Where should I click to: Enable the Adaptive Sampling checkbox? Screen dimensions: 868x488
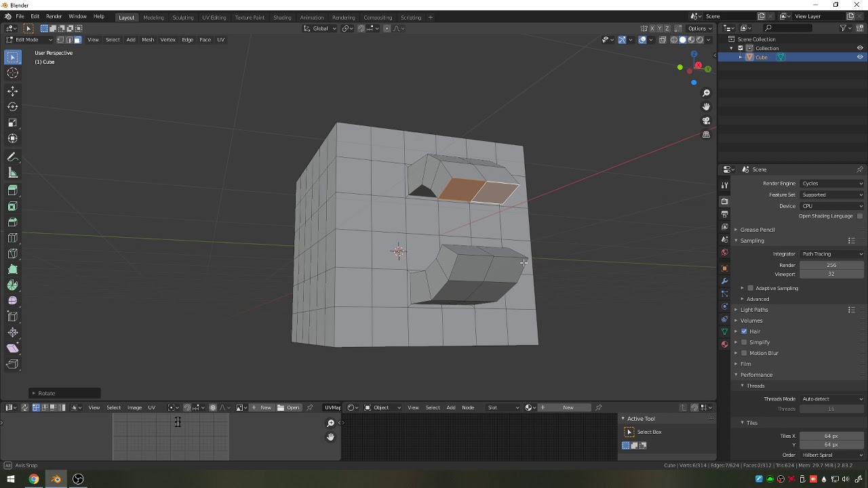751,288
